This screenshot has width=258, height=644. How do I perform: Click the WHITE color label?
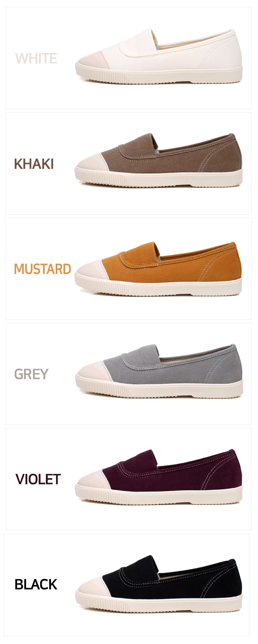pyautogui.click(x=36, y=59)
